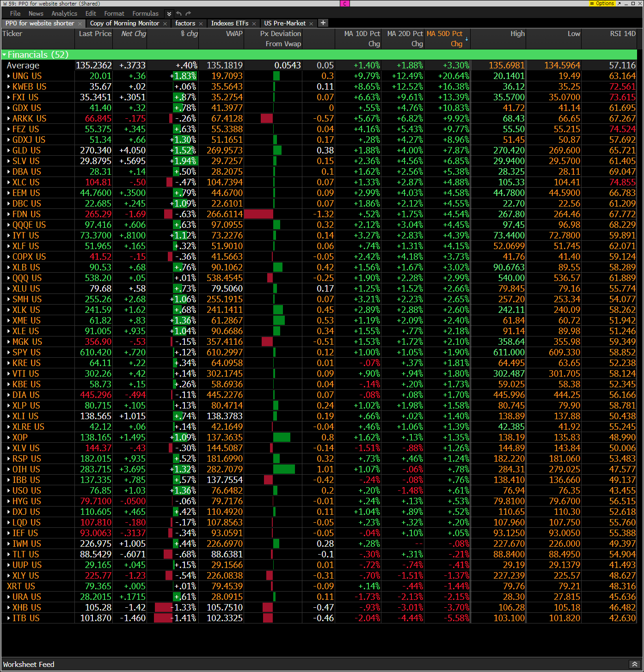
Task: Close the US Pre-Market tab
Action: point(311,24)
